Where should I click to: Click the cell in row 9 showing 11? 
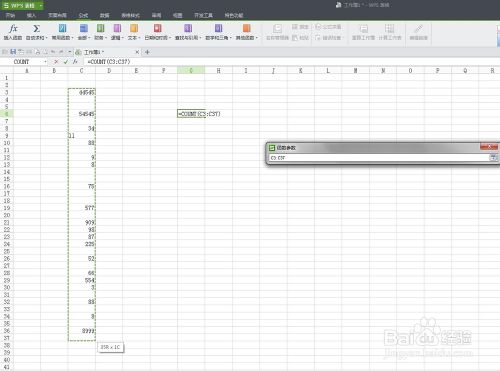point(82,135)
